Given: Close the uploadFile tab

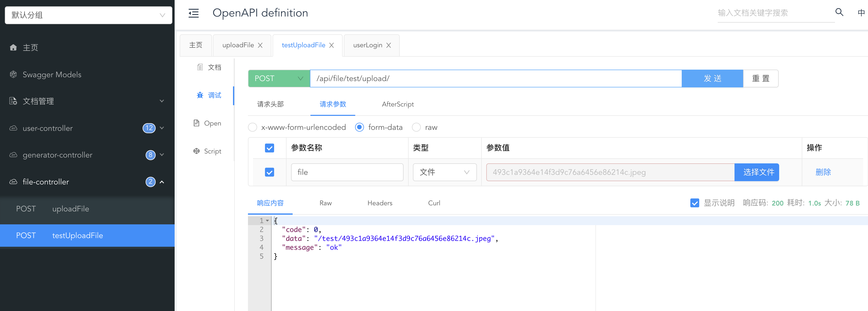Looking at the screenshot, I should point(260,45).
